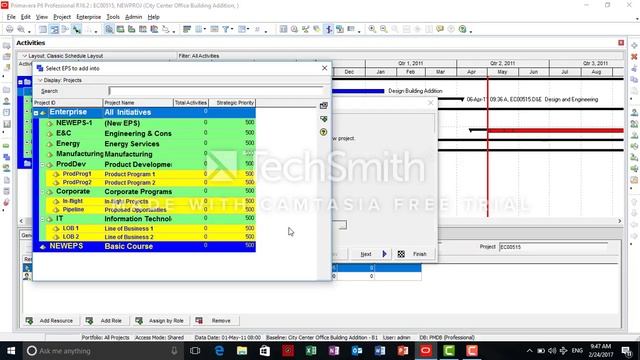Click the Project field showing EC00515

pos(553,247)
